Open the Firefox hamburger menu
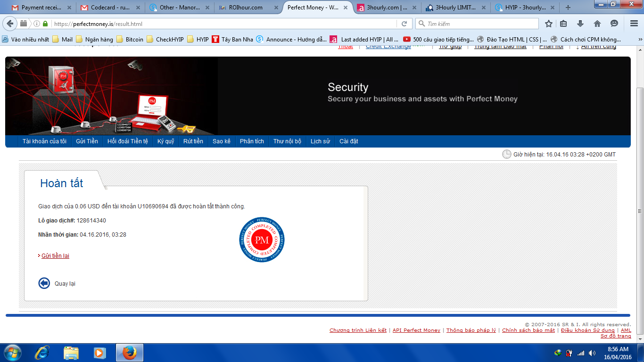This screenshot has width=644, height=362. pos(634,24)
